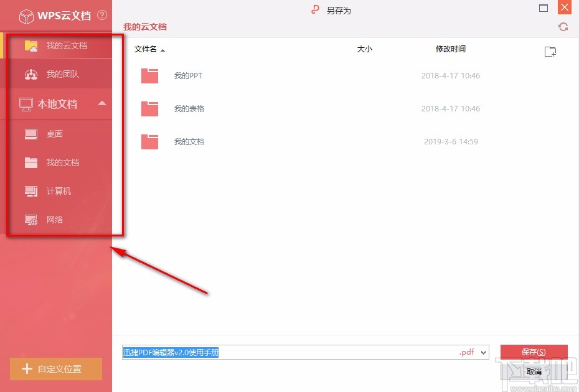Refresh the file list

[563, 27]
